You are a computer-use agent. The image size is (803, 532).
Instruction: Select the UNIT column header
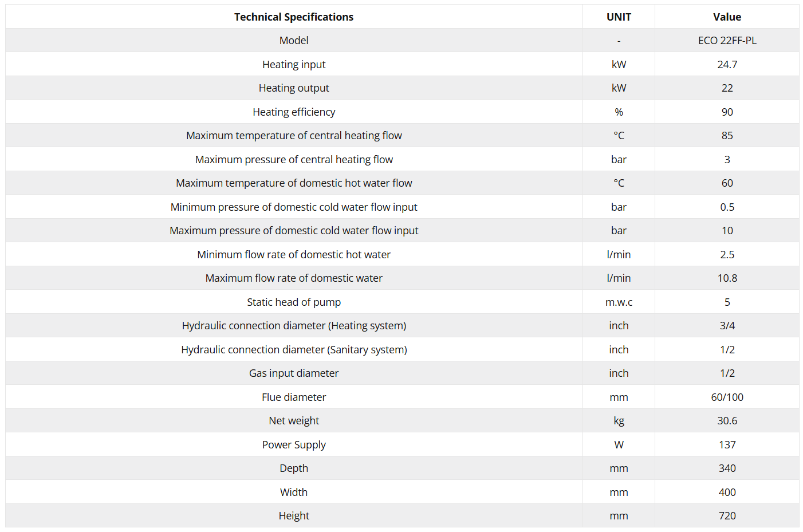tap(619, 17)
